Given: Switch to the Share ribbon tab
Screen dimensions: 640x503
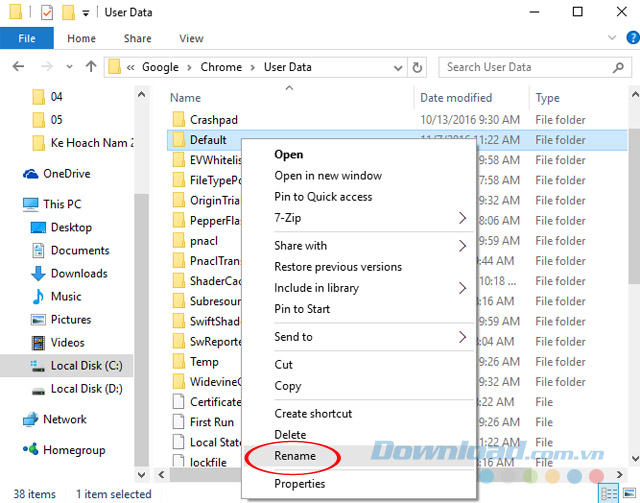Looking at the screenshot, I should (x=138, y=38).
